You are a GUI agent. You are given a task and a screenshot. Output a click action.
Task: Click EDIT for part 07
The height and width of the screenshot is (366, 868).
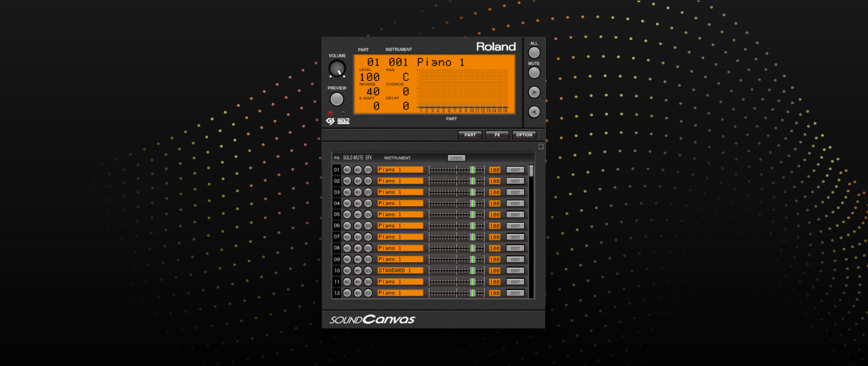pyautogui.click(x=515, y=237)
